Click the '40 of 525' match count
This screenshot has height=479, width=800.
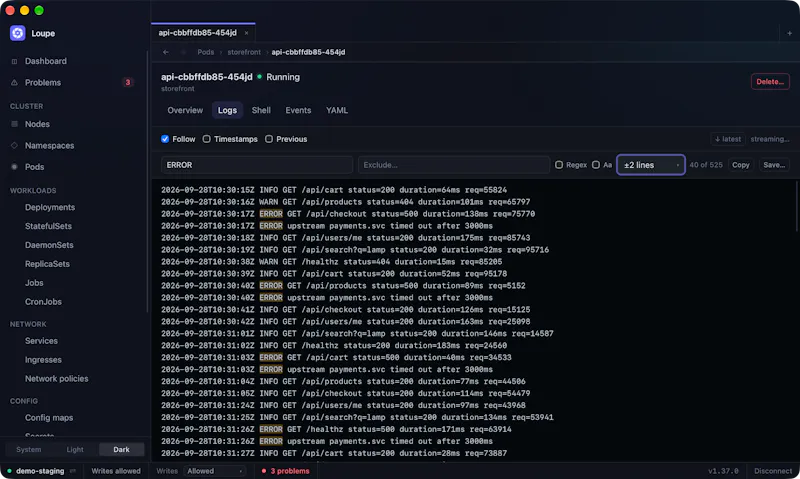point(706,165)
